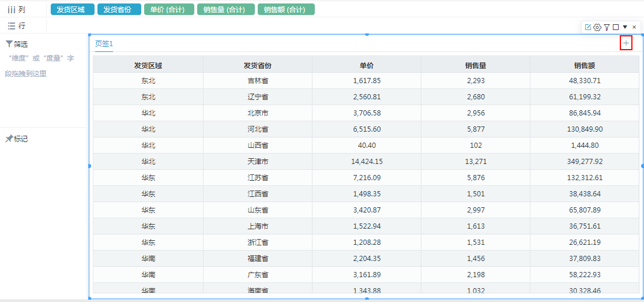Screen dimensions: 644x302
Task: Select the 单价 (合计) measure pill
Action: pos(169,9)
